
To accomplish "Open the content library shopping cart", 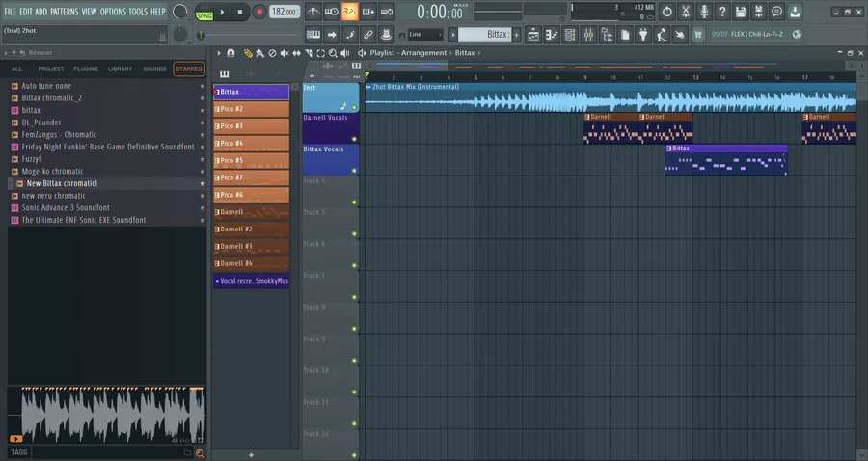I will tap(698, 35).
